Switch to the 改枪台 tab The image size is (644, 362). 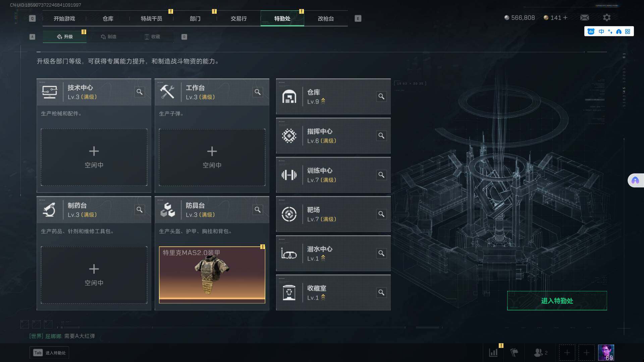click(326, 18)
